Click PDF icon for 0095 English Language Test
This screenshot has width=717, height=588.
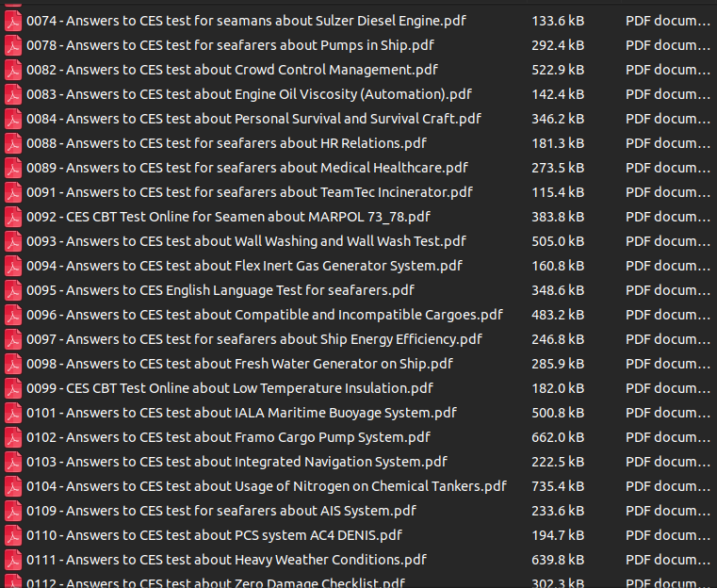(13, 290)
